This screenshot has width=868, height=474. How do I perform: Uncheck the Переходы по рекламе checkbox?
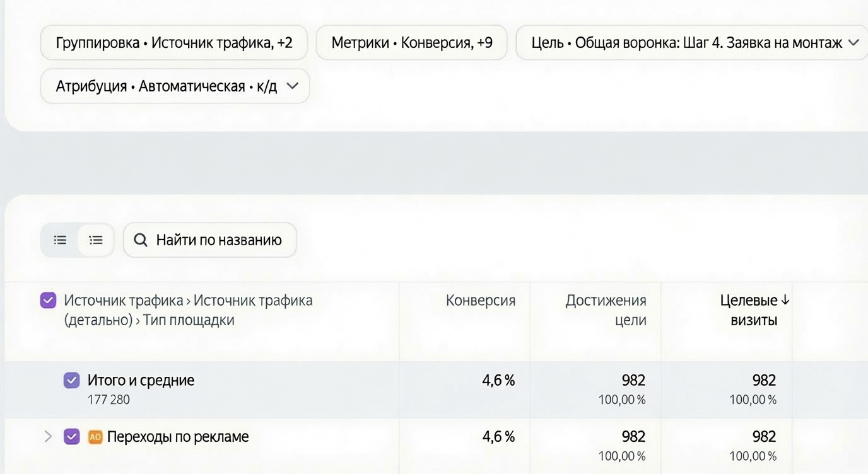[72, 437]
